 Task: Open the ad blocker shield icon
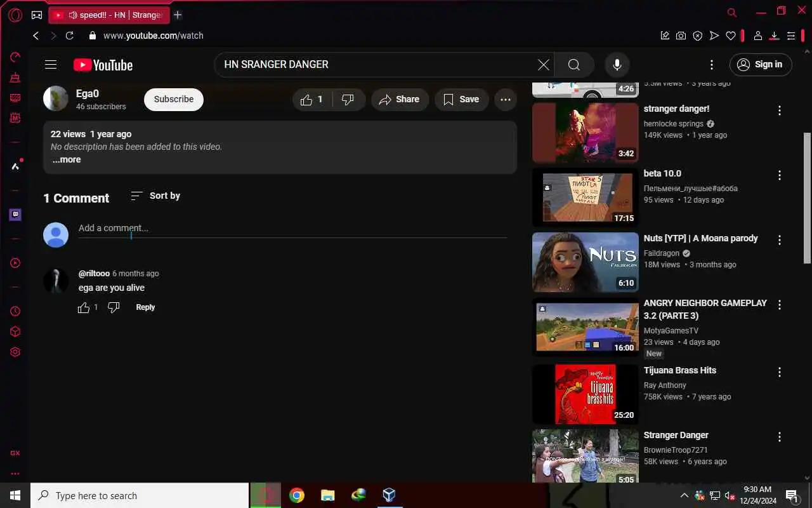[698, 36]
